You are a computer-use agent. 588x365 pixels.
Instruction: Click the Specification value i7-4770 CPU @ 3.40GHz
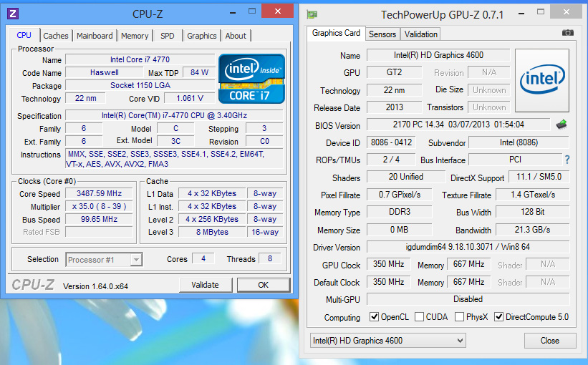click(x=174, y=115)
